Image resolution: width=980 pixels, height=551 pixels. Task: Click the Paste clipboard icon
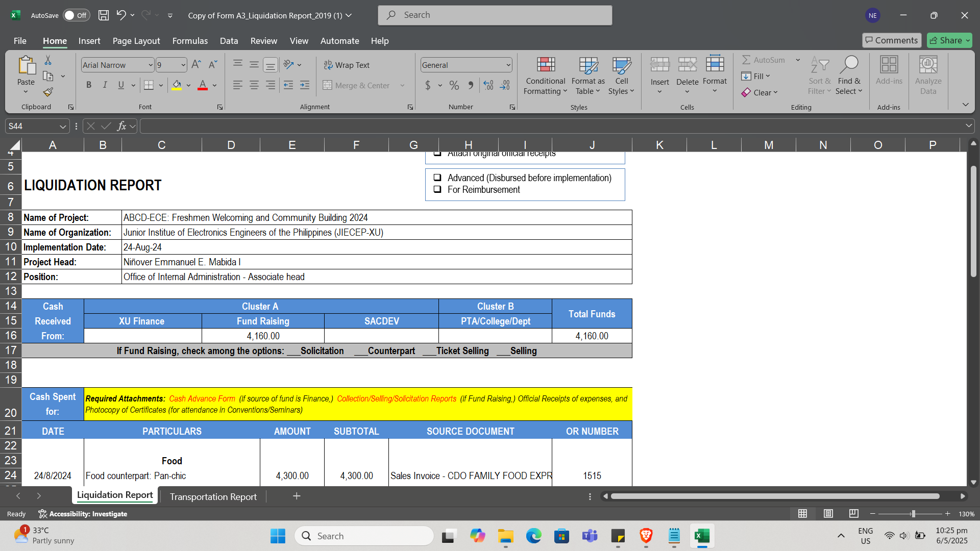[x=26, y=66]
